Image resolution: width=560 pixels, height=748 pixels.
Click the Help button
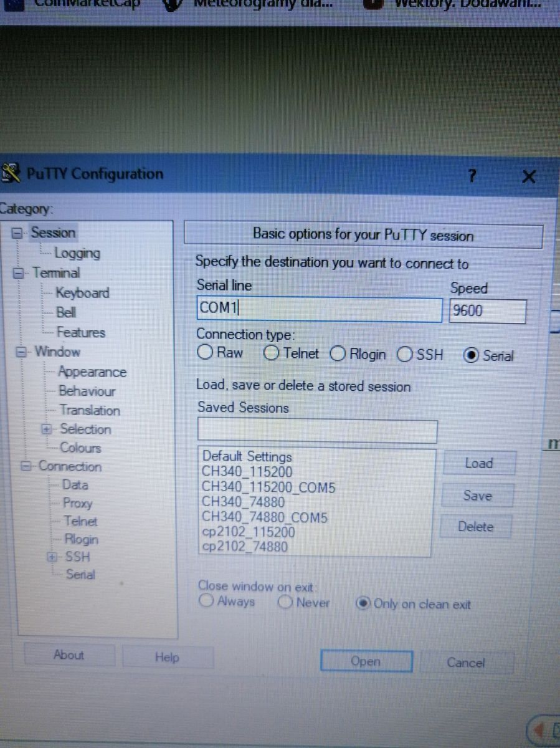(166, 657)
